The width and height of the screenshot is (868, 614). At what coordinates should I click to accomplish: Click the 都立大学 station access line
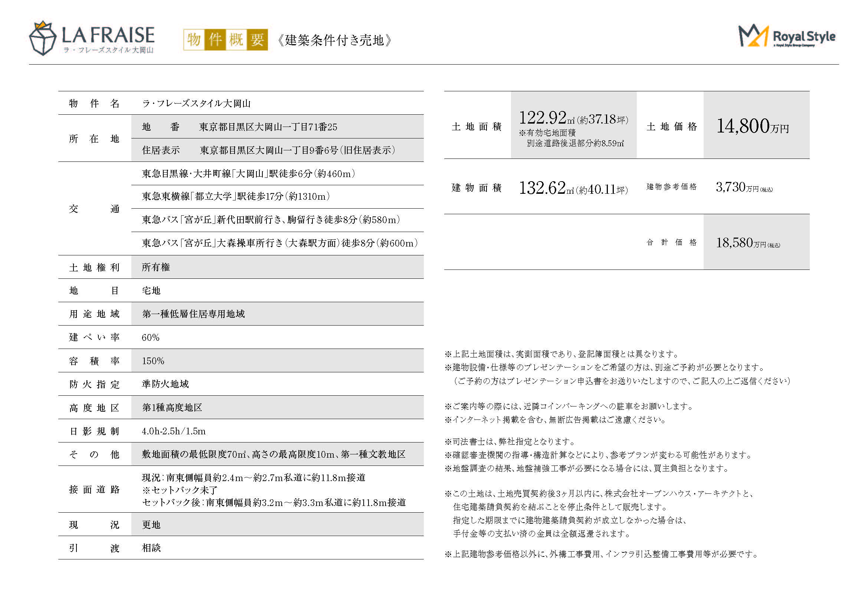[x=236, y=197]
